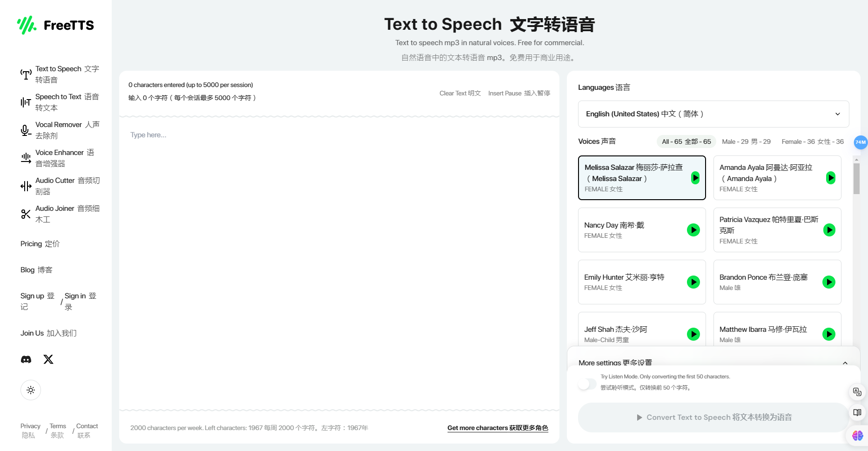Open the Contact link
Image resolution: width=868 pixels, height=451 pixels.
tap(87, 431)
